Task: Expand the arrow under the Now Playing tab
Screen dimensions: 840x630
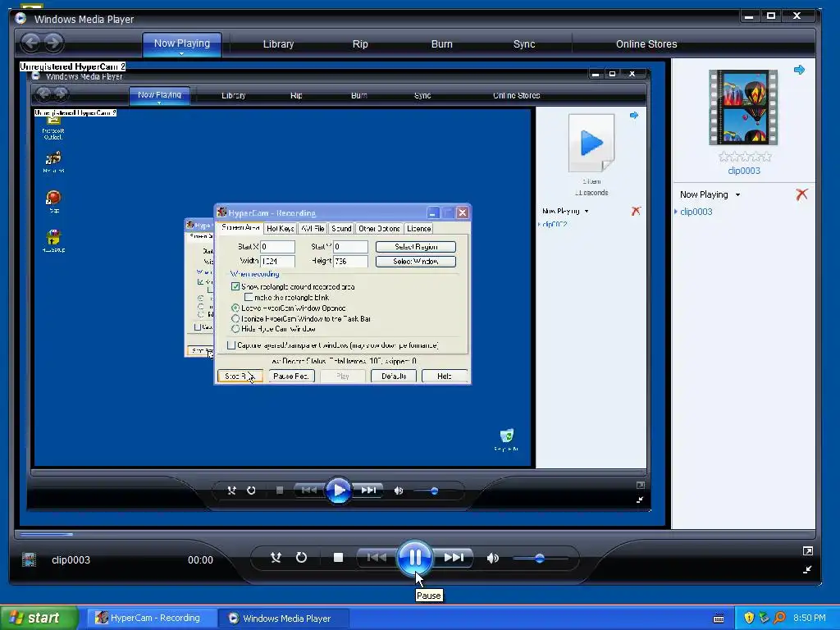Action: pyautogui.click(x=181, y=53)
